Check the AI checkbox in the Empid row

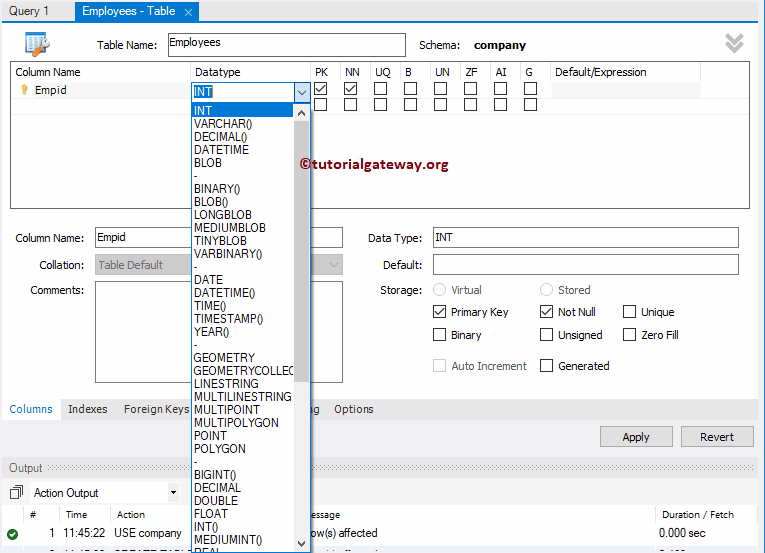(x=501, y=88)
